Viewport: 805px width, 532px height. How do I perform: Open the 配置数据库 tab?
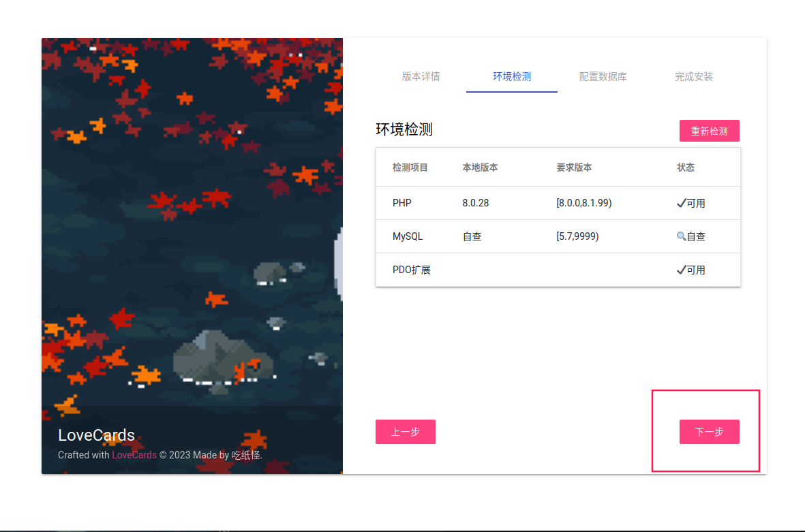[x=603, y=76]
